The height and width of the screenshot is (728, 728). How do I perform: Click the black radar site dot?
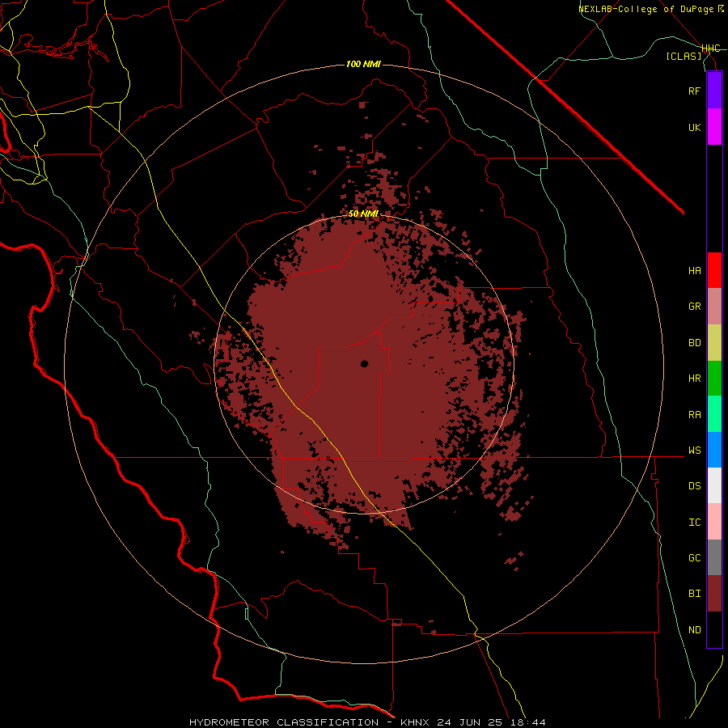pyautogui.click(x=365, y=364)
